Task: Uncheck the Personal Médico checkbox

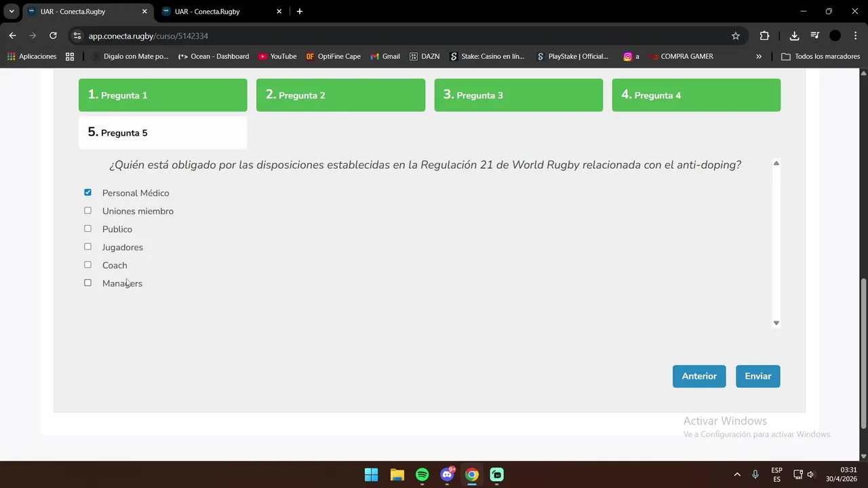Action: click(87, 192)
